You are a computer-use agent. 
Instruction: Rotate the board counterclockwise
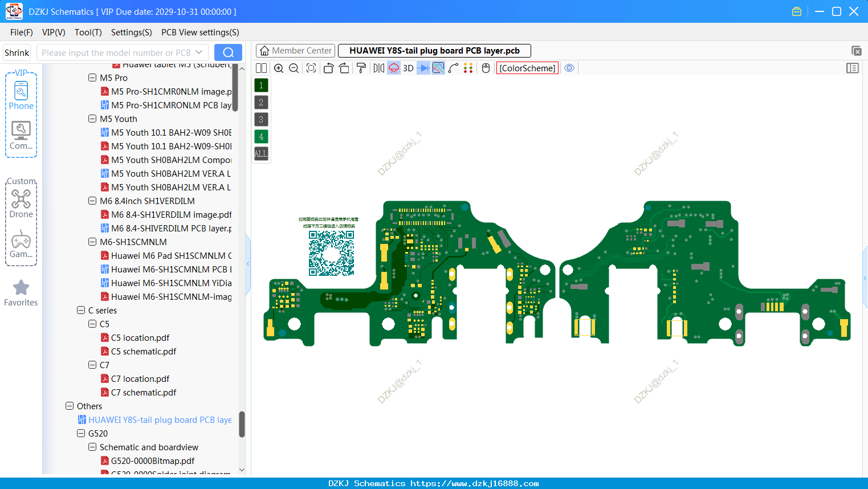pos(328,68)
